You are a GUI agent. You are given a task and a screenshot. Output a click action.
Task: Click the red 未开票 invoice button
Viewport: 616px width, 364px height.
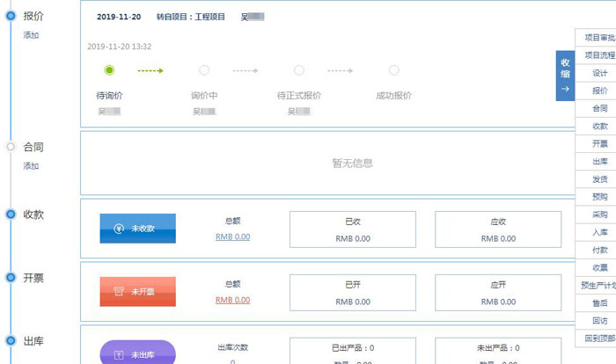coord(137,291)
